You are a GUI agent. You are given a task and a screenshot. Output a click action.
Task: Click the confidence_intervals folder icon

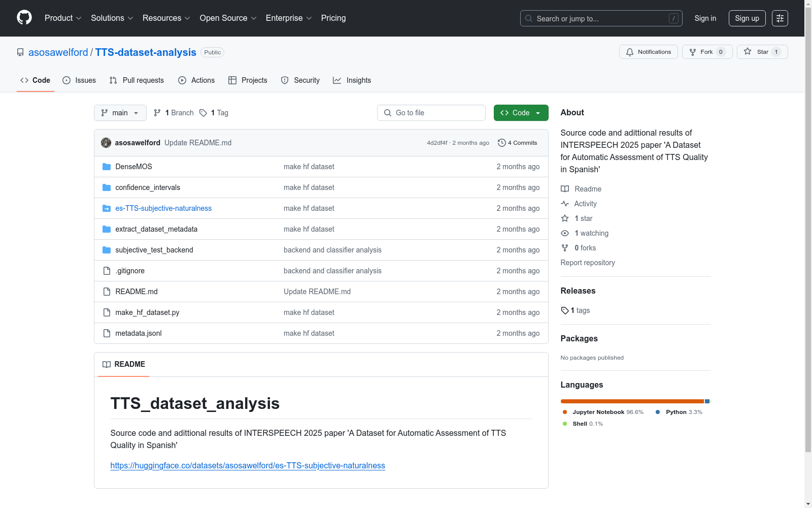click(107, 187)
